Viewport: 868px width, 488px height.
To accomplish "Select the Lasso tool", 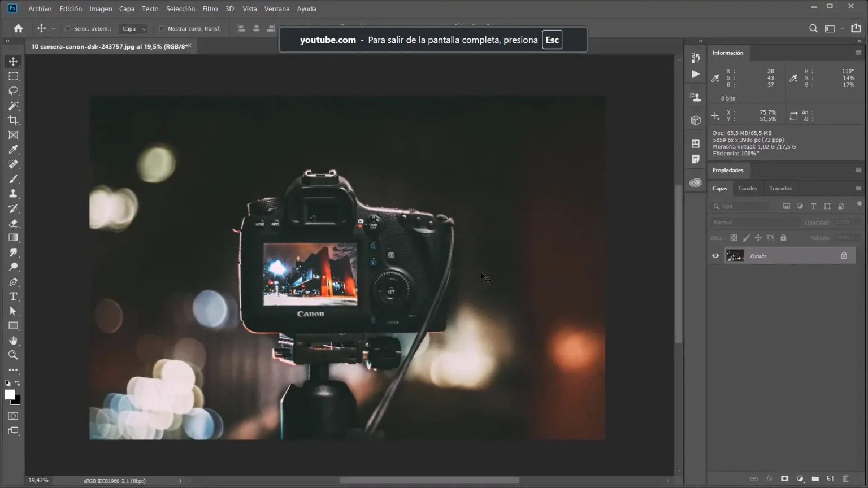I will (x=14, y=91).
